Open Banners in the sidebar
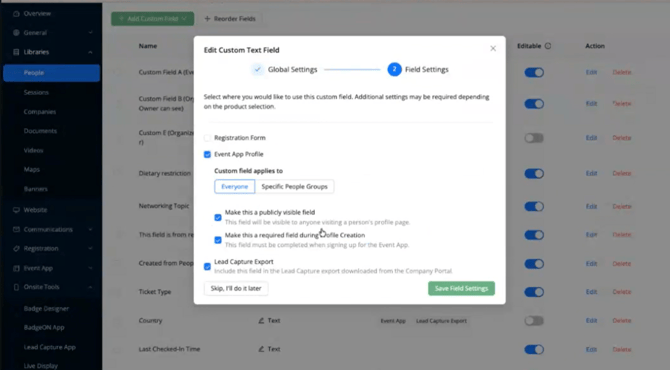This screenshot has width=670, height=370. (x=35, y=189)
